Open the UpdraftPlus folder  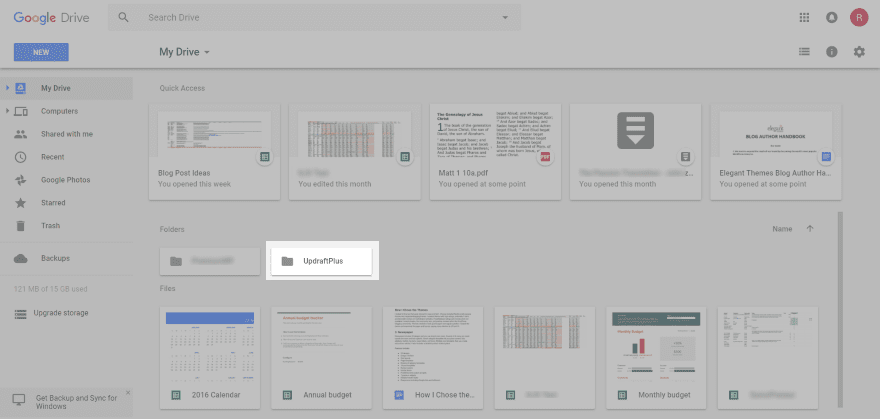pos(322,261)
